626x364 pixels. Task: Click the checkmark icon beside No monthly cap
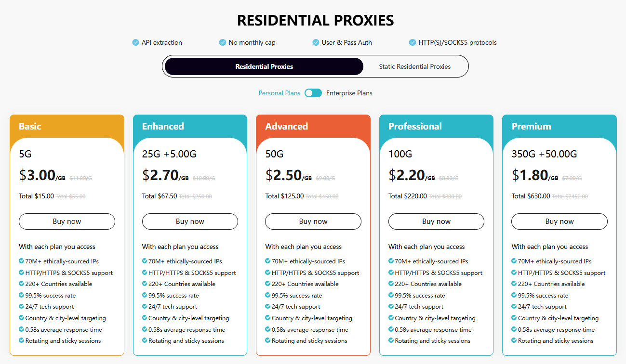tap(223, 42)
